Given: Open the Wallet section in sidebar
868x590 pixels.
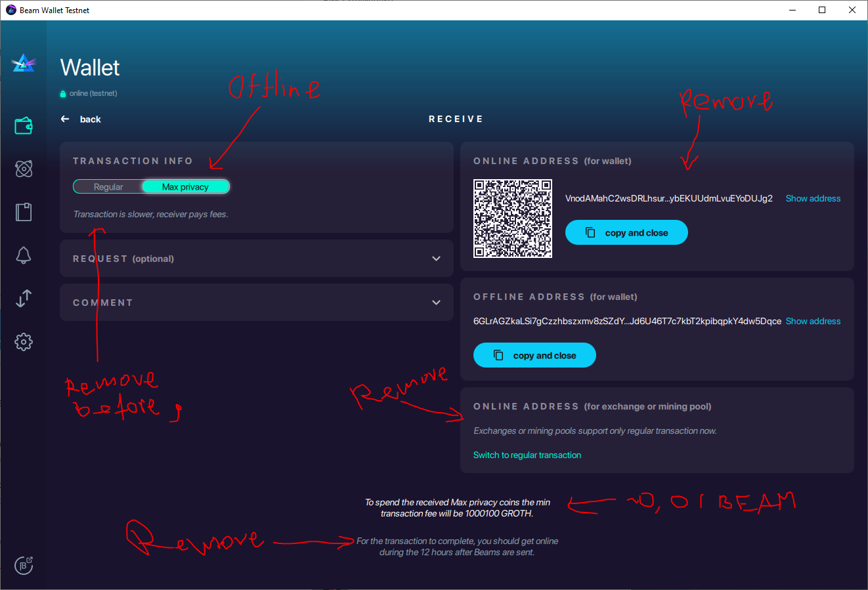Looking at the screenshot, I should click(x=24, y=125).
